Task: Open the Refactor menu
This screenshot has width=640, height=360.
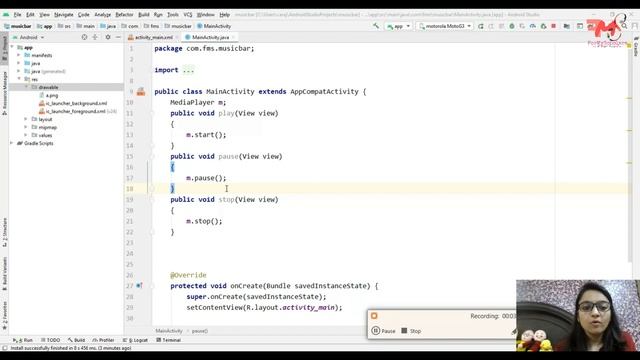Action: click(x=124, y=15)
